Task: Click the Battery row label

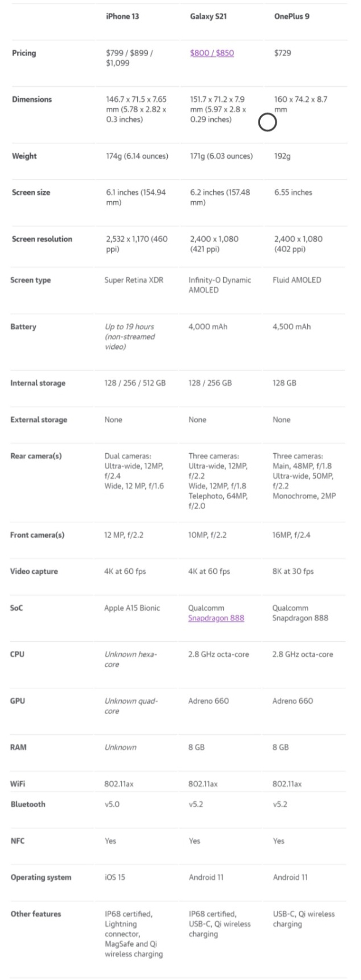Action: click(23, 327)
